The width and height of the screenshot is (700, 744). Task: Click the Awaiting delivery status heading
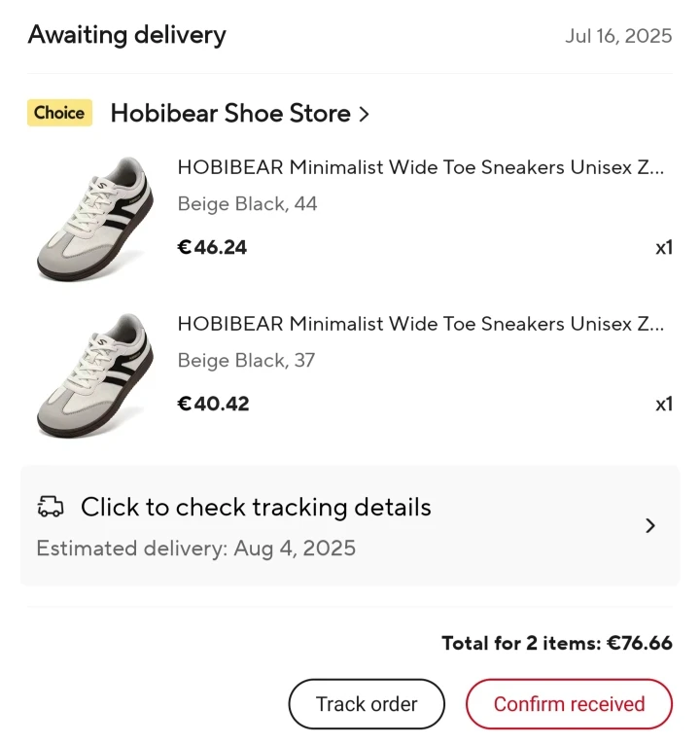click(126, 35)
